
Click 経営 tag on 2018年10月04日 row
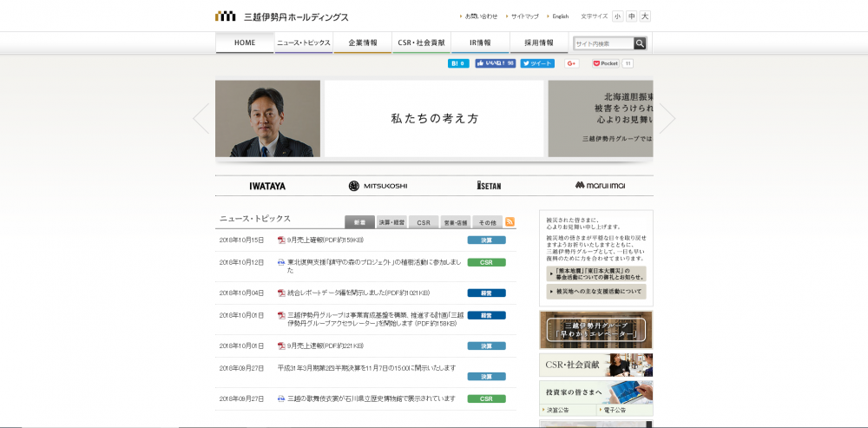point(487,293)
